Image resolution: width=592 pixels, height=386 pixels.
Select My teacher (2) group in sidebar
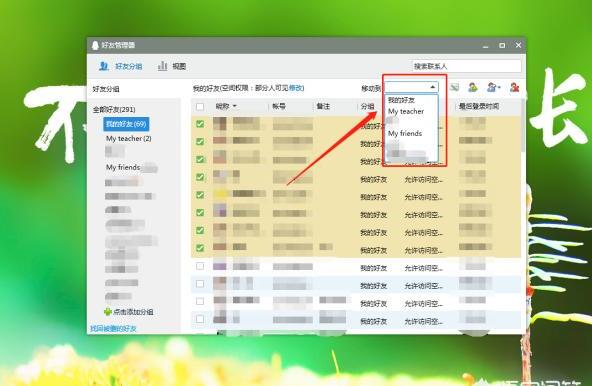[x=129, y=139]
